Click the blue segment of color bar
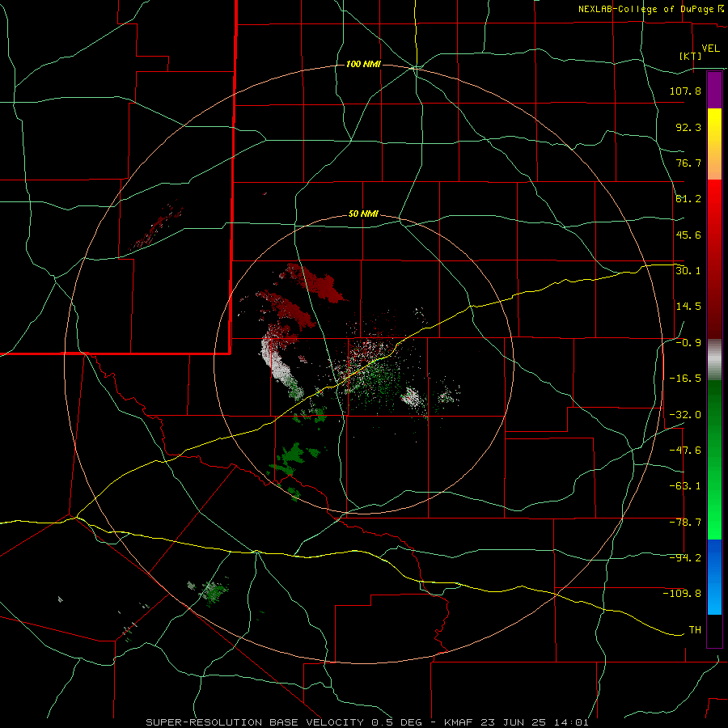Viewport: 728px width, 728px height. tap(714, 577)
